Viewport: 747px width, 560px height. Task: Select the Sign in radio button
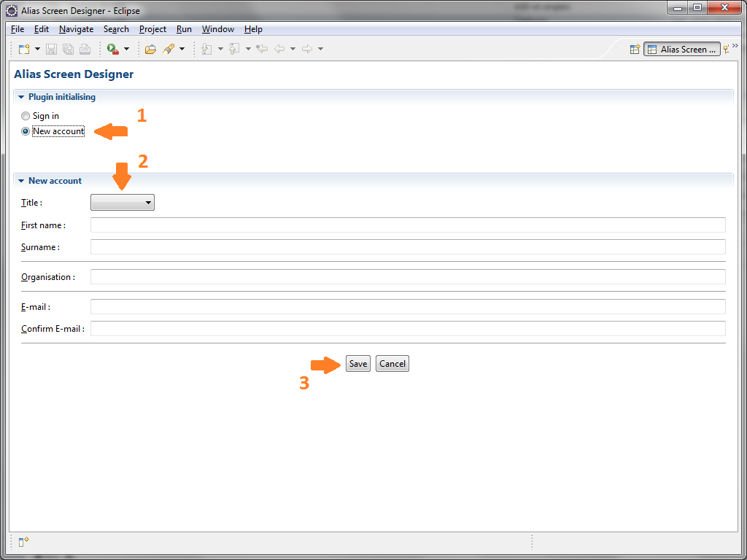point(26,116)
